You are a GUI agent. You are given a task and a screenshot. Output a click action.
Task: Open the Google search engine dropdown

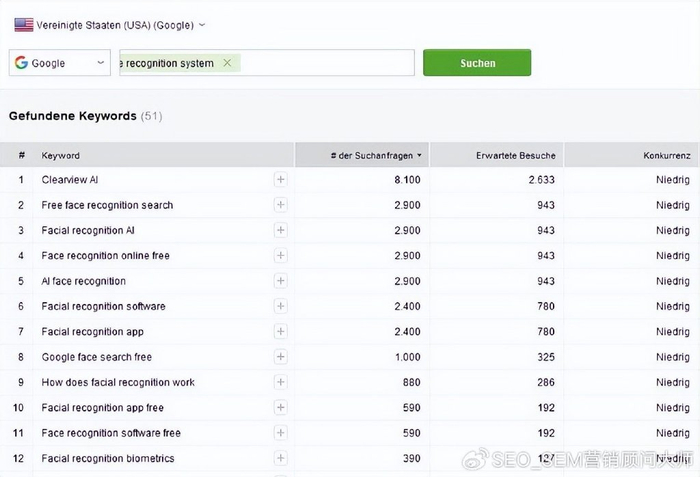pyautogui.click(x=60, y=63)
